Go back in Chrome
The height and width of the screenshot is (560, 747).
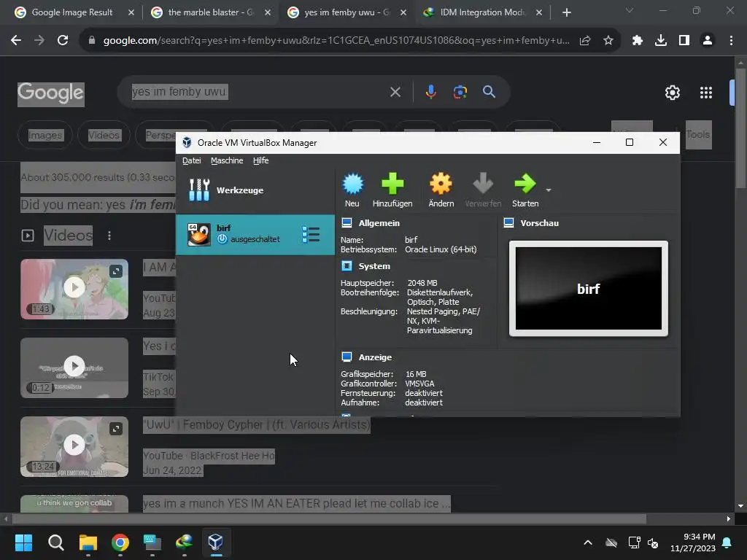point(16,41)
